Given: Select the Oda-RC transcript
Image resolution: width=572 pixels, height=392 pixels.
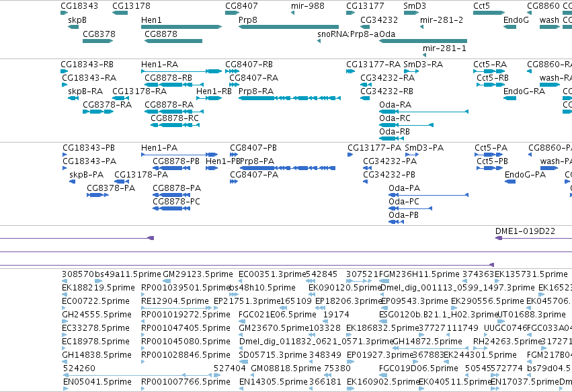Looking at the screenshot, I should tap(407, 125).
